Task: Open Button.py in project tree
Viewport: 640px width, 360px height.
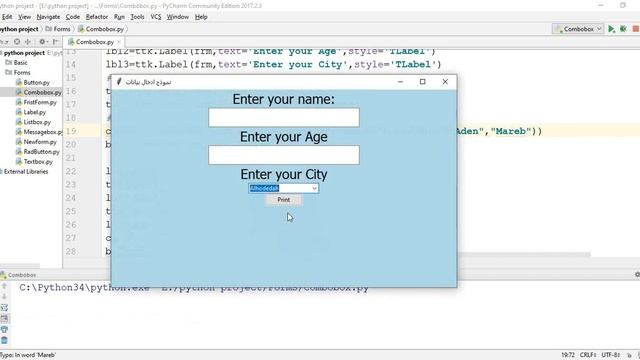Action: pos(33,82)
